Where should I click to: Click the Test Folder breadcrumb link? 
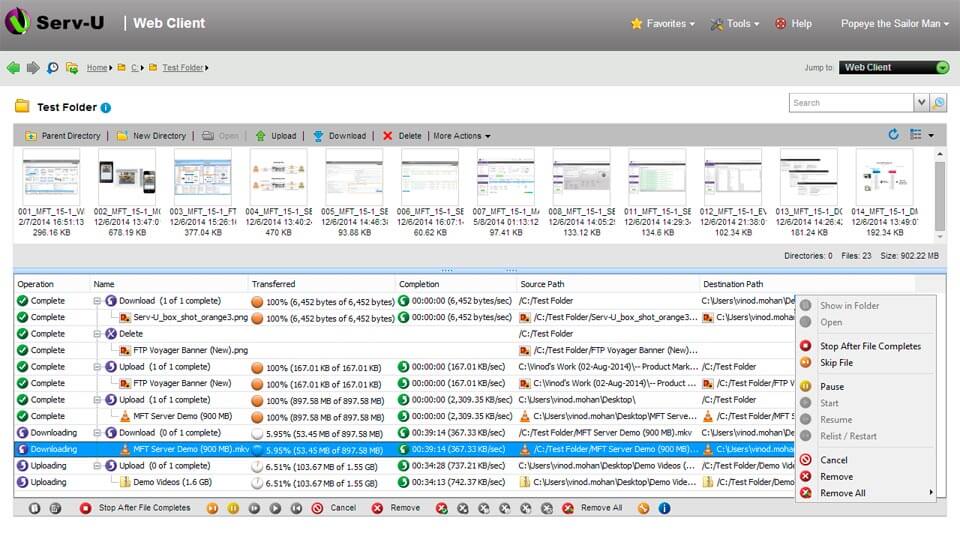pyautogui.click(x=182, y=68)
